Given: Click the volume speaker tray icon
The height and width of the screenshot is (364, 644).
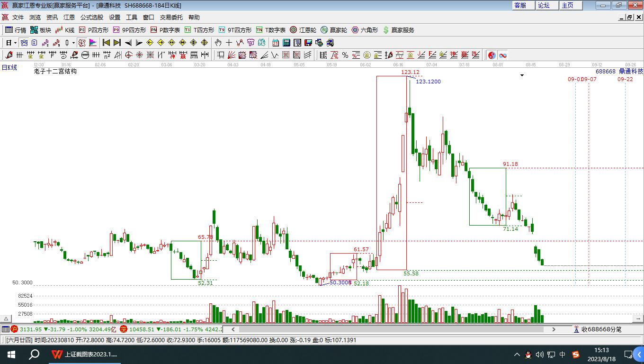Looking at the screenshot, I should click(540, 355).
